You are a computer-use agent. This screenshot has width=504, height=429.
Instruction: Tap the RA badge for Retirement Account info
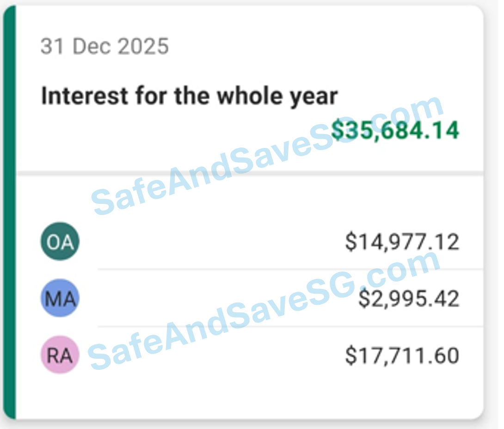click(x=60, y=355)
